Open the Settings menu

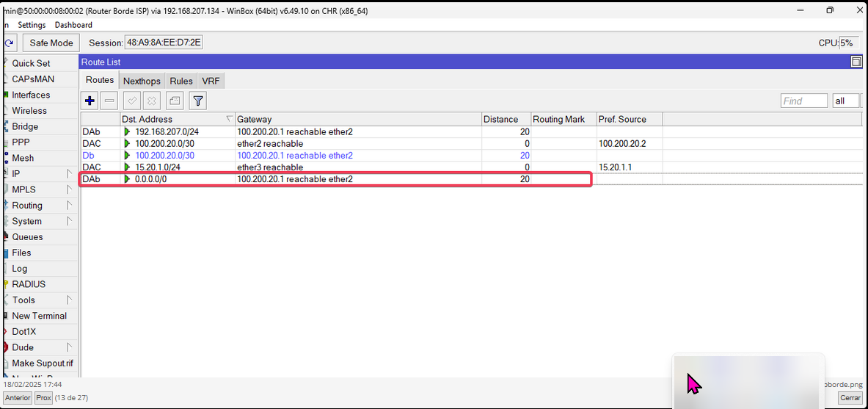(32, 25)
